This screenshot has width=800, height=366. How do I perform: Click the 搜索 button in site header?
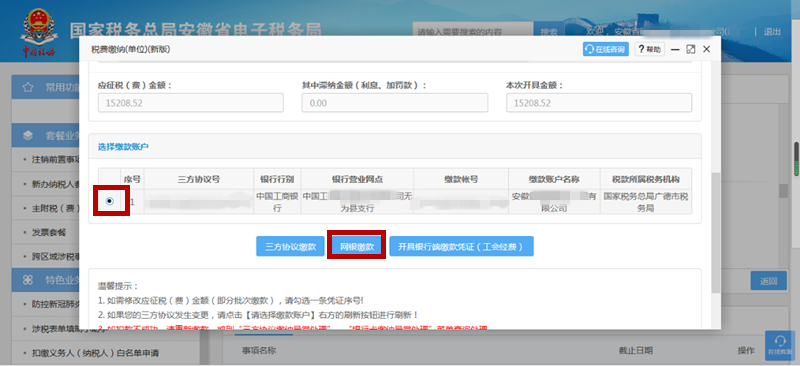[548, 32]
